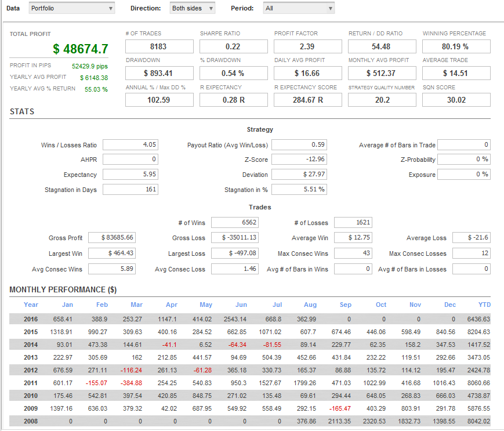Open the Data Portfolio dropdown
Image resolution: width=504 pixels, height=431 pixels.
(72, 8)
